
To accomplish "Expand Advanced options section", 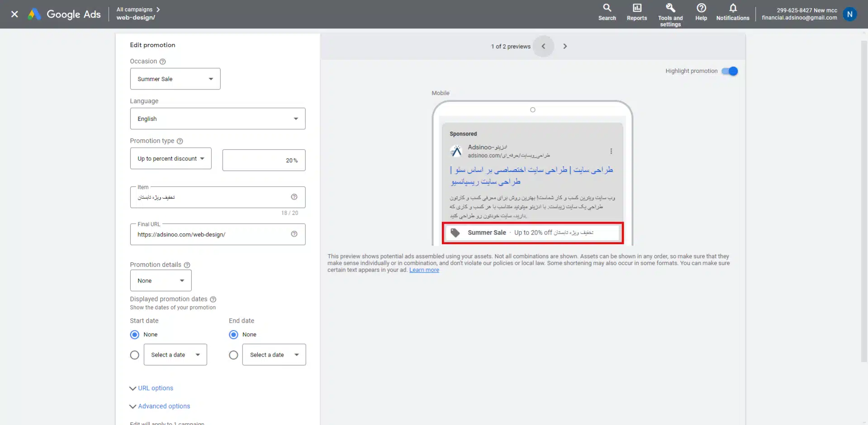I will pyautogui.click(x=160, y=406).
